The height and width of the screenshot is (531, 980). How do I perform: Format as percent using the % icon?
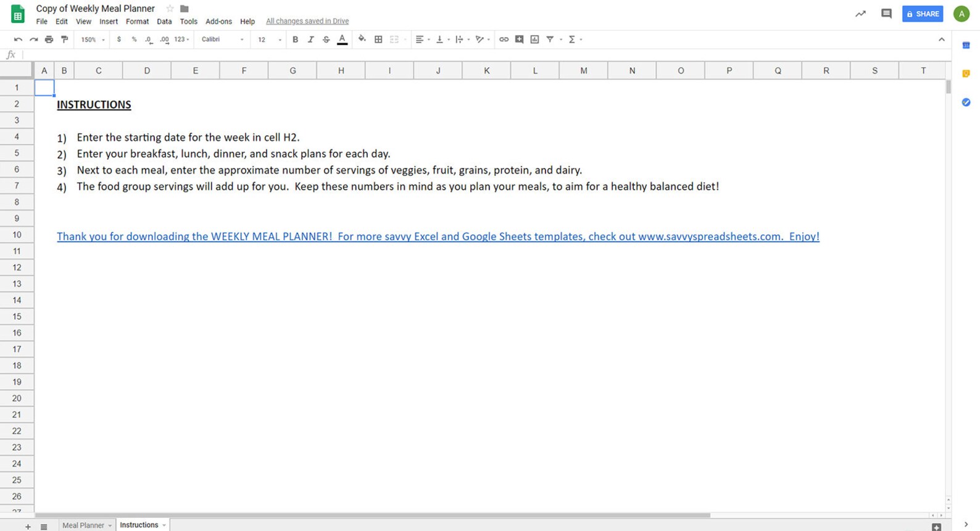pos(134,40)
